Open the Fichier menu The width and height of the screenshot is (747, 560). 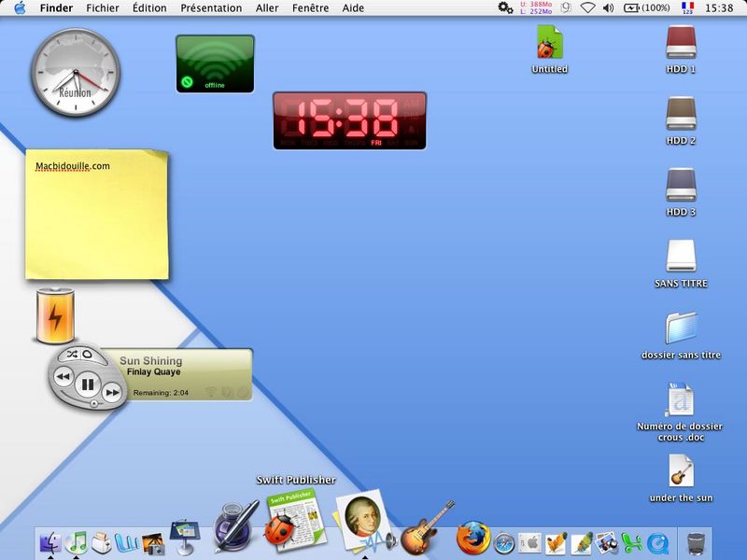pos(103,8)
